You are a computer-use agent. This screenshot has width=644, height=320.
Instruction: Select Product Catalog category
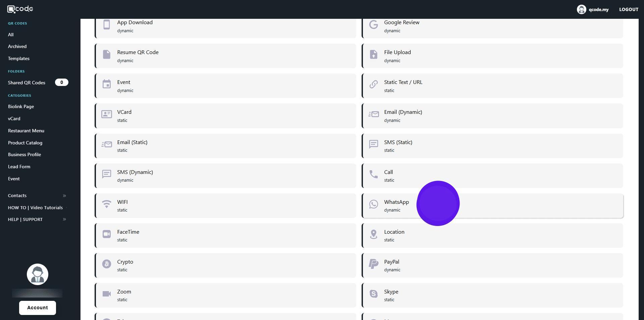(25, 143)
